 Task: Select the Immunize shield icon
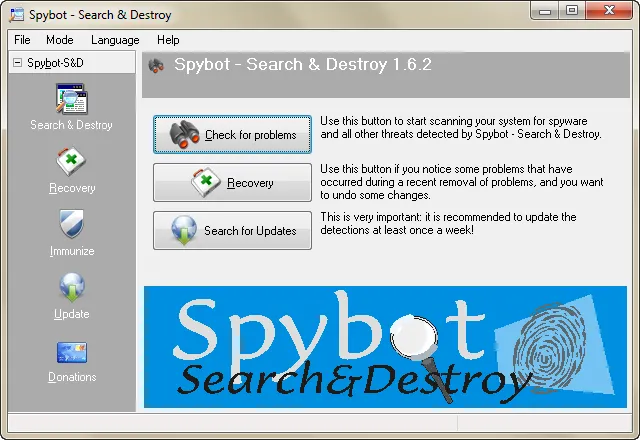tap(71, 224)
